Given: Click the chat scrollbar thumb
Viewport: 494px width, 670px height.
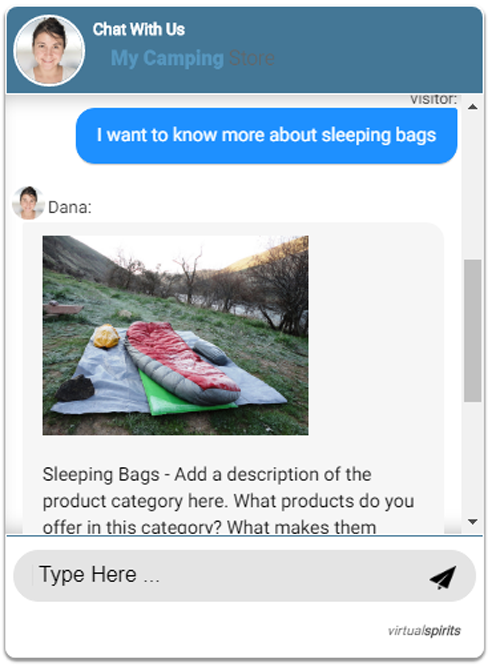Looking at the screenshot, I should [473, 330].
